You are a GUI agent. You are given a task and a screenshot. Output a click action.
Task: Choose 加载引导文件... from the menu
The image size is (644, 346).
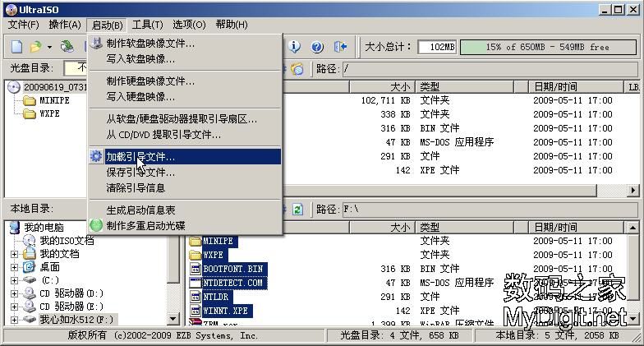185,156
